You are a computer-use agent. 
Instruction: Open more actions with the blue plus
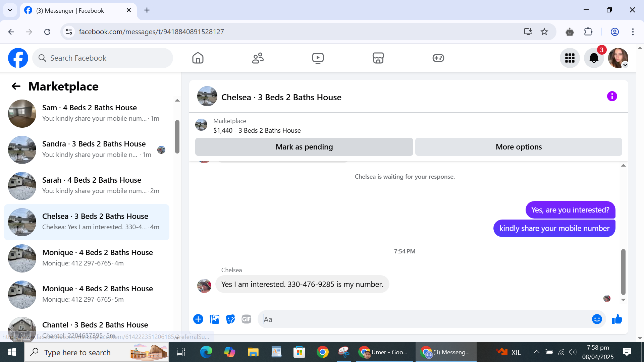tap(198, 319)
